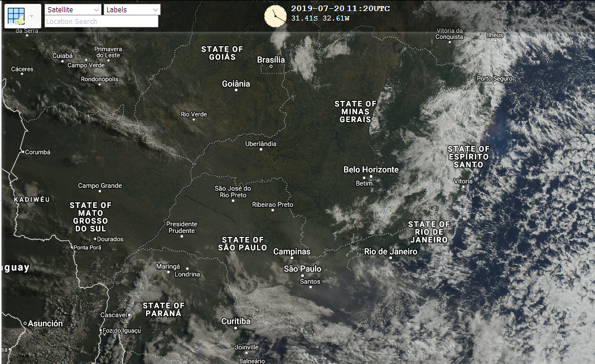Viewport: 595px width, 364px height.
Task: Click the Campo Grande city label
Action: (x=100, y=186)
